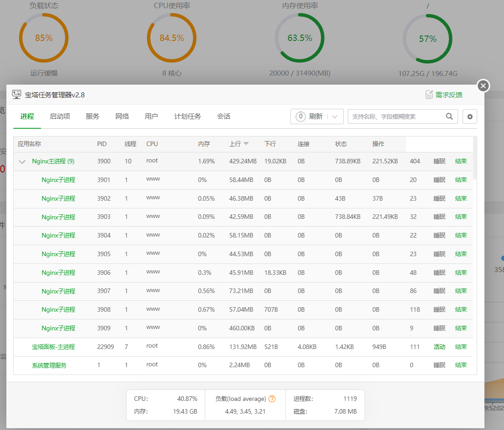Screen dimensions: 504x430
Task: End the Nginx子进程 PID 3905
Action: 461,254
